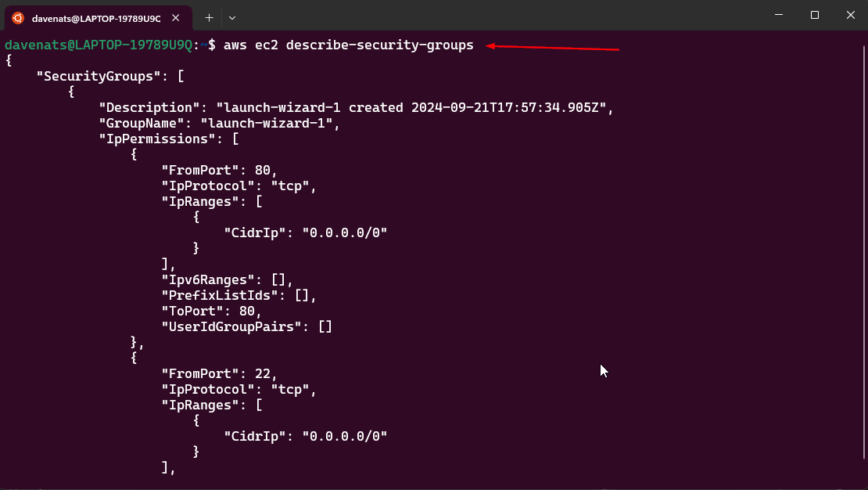Click the "Ipv6Ranges" line
This screenshot has height=490, width=868.
pyautogui.click(x=227, y=280)
